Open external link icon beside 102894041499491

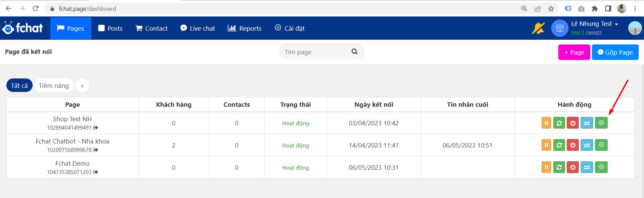click(96, 128)
